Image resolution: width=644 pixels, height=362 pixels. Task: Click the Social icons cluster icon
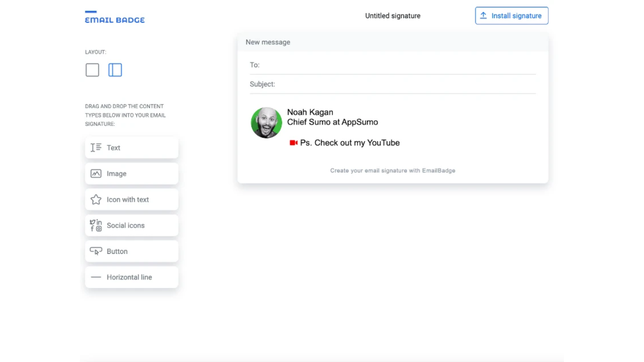click(96, 225)
